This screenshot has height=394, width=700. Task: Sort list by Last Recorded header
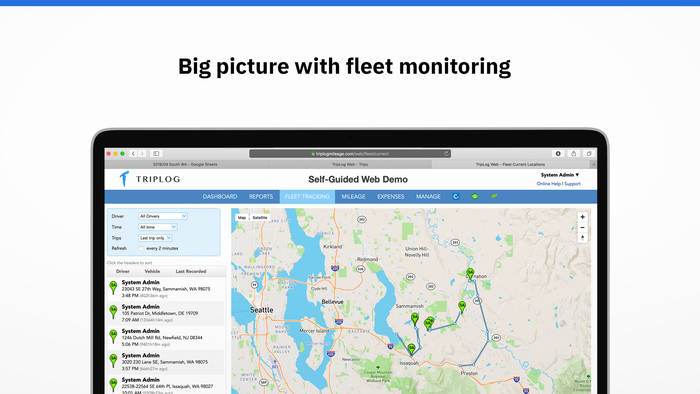point(191,271)
